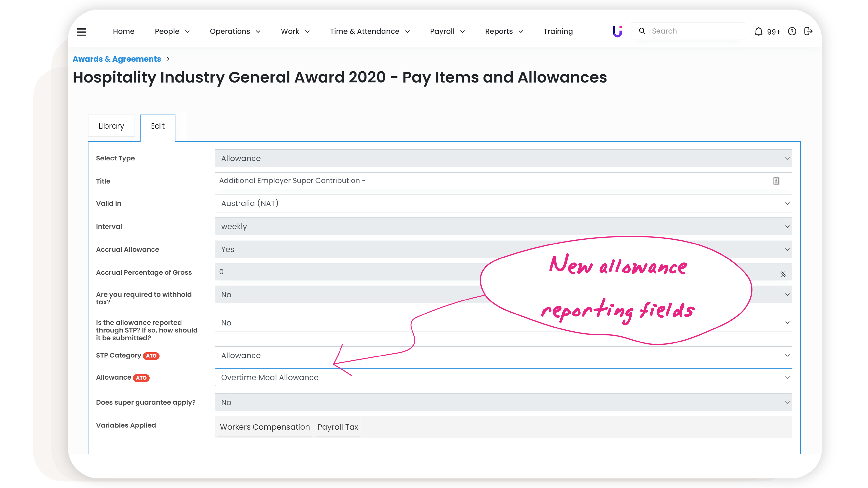Switch to the Library tab
The width and height of the screenshot is (868, 488).
coord(111,126)
